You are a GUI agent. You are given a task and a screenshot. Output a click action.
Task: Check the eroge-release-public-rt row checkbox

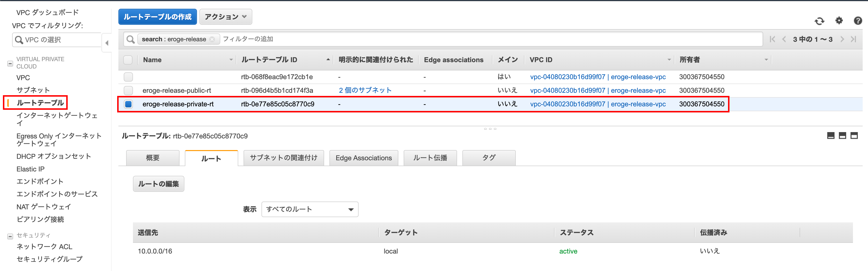[128, 90]
